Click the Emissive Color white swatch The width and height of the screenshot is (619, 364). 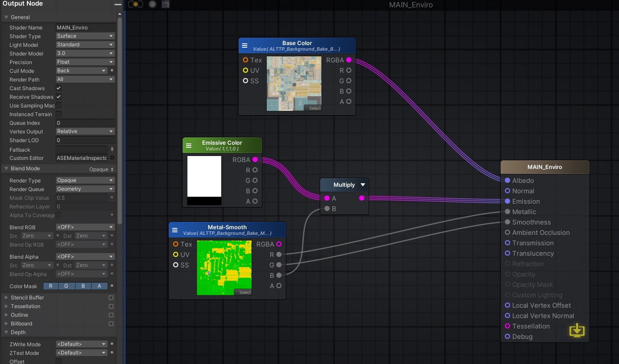click(x=204, y=177)
